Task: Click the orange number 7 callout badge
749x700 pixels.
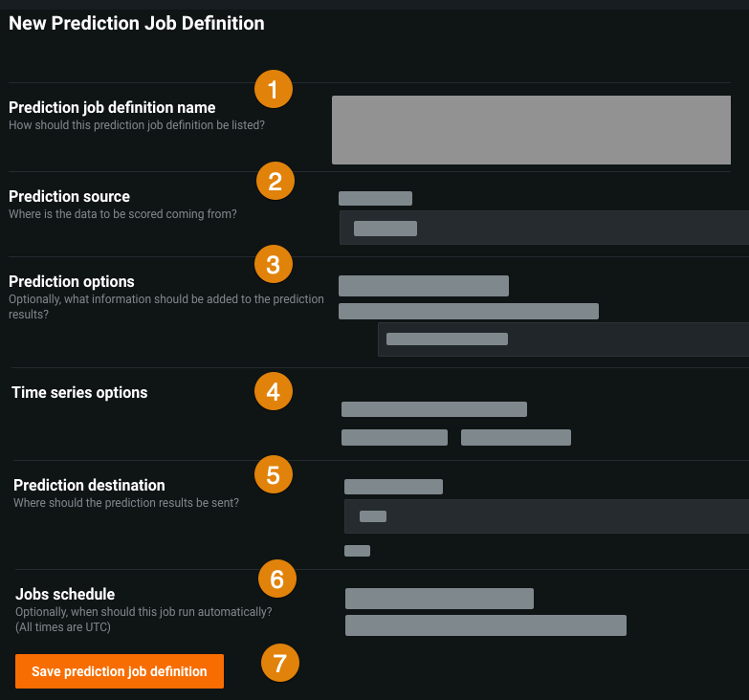Action: coord(280,663)
